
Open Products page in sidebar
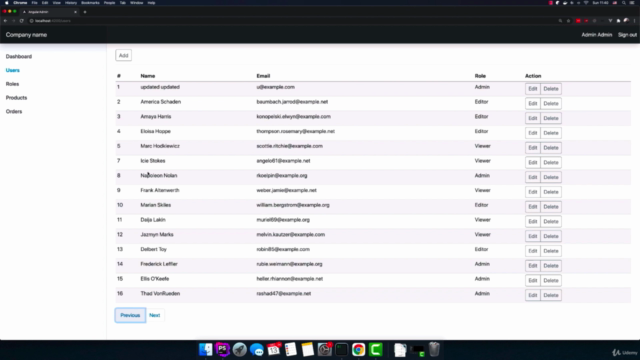[16, 98]
